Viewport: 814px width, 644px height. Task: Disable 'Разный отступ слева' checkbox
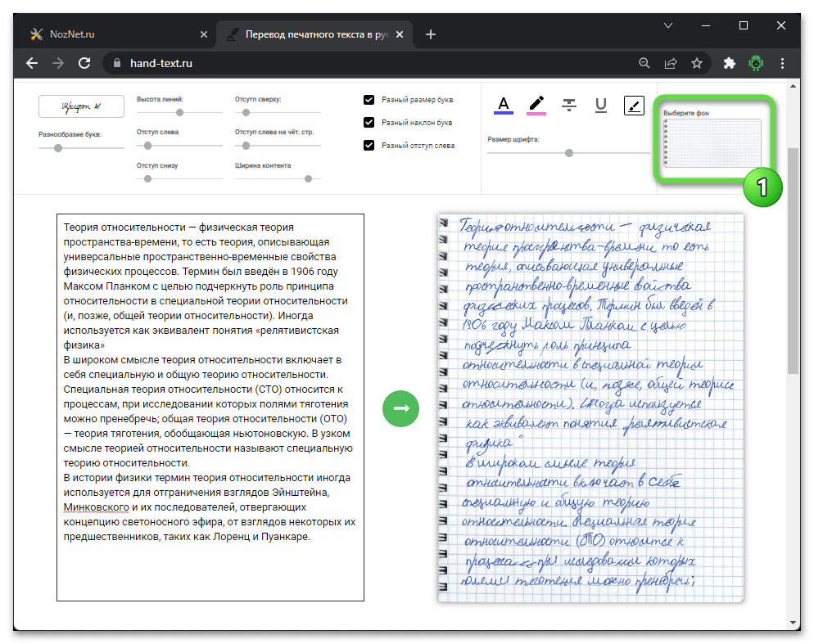pyautogui.click(x=369, y=146)
